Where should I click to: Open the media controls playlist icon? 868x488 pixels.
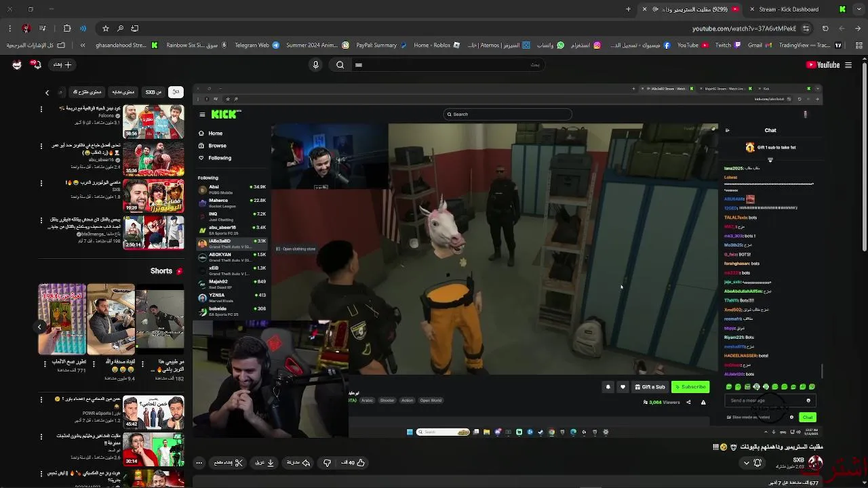point(43,28)
